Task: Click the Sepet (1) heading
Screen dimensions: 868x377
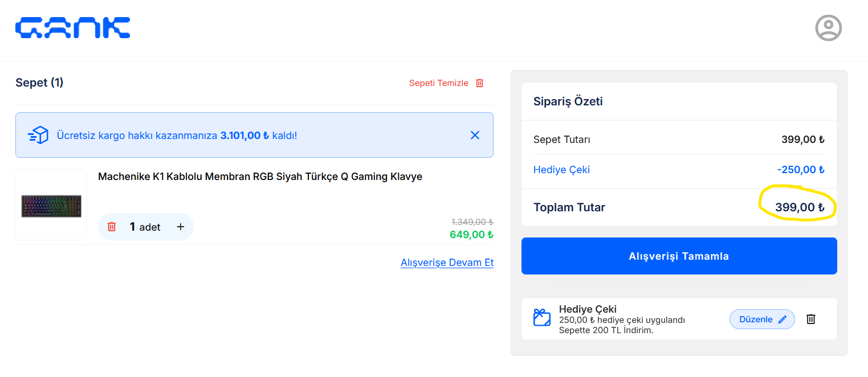Action: click(x=39, y=83)
